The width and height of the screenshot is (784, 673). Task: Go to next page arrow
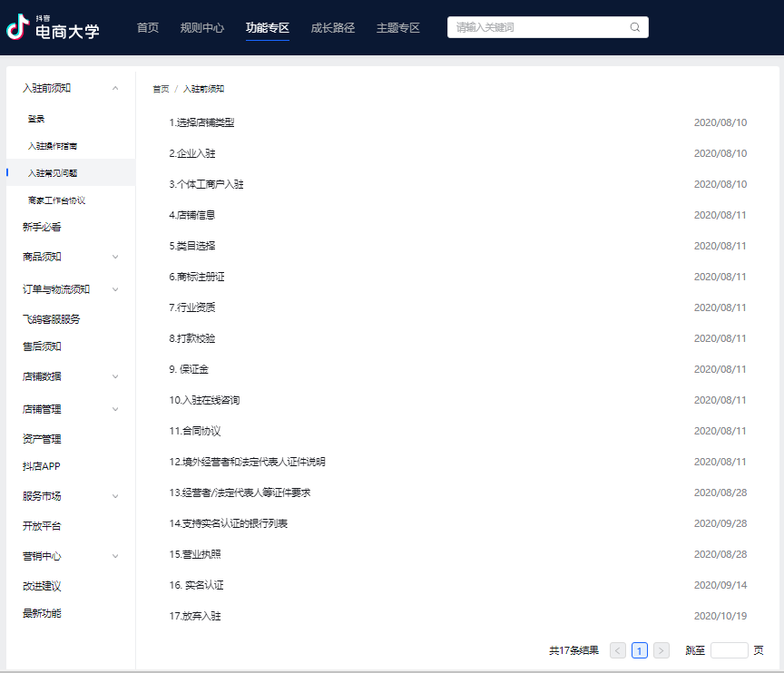661,650
